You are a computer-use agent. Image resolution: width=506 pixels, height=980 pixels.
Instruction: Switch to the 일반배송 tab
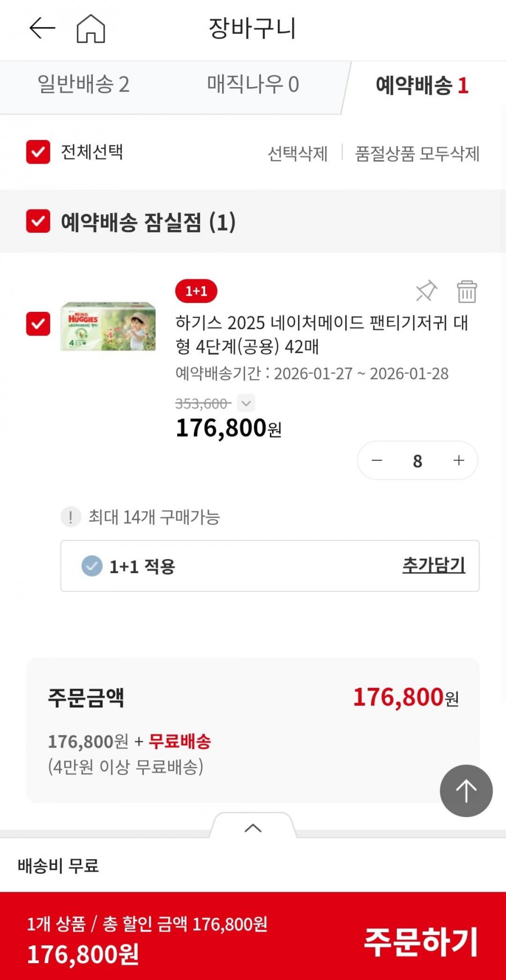click(83, 85)
